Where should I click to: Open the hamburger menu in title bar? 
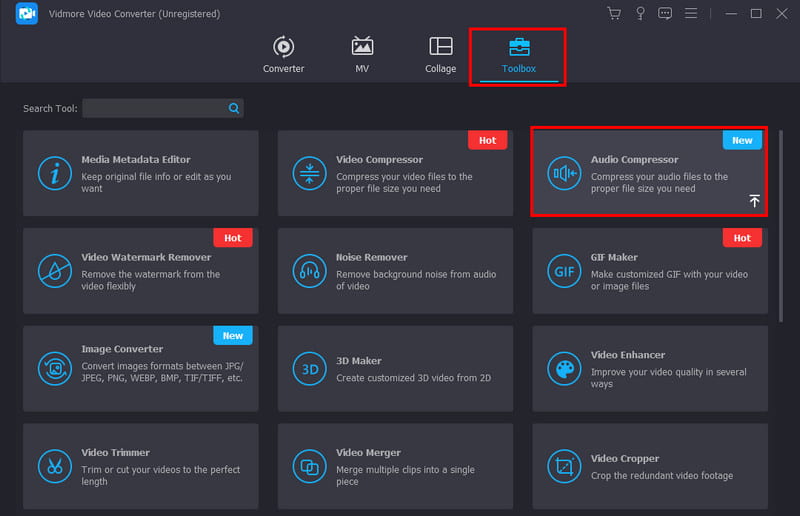click(691, 14)
